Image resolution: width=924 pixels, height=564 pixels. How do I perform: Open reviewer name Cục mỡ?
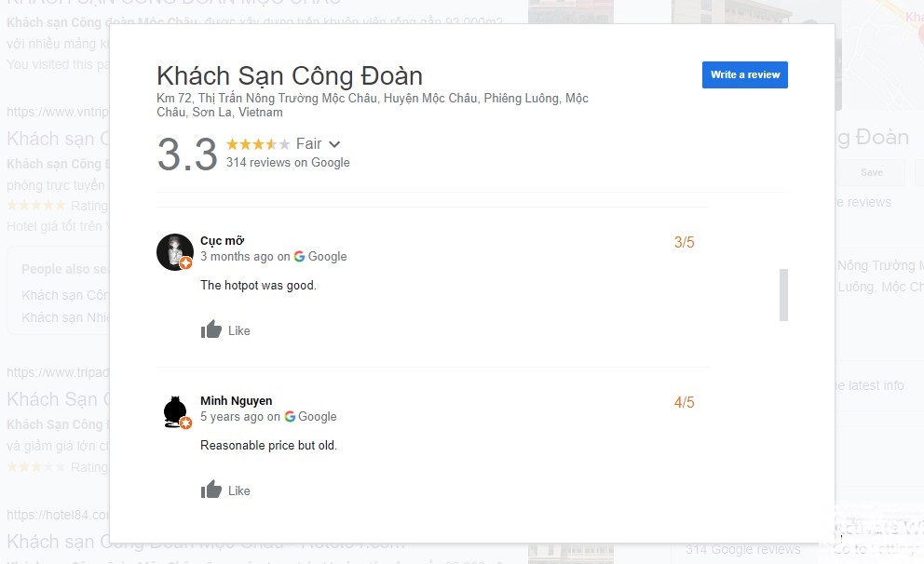point(222,241)
